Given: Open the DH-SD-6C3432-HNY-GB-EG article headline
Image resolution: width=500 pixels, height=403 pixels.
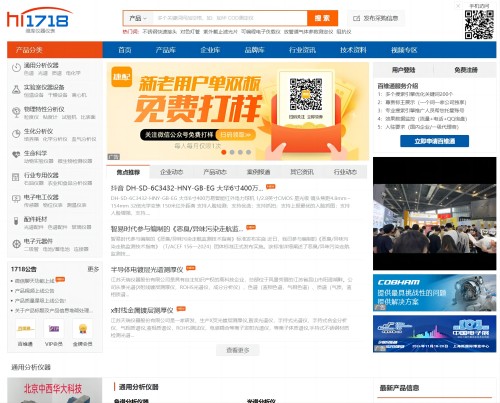Looking at the screenshot, I should coord(187,188).
